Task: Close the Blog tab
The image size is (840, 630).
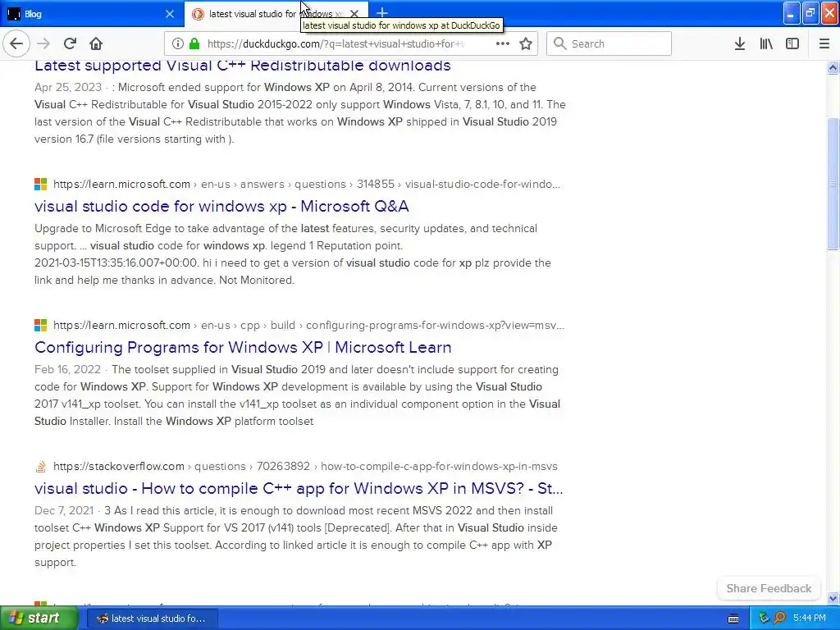Action: tap(169, 14)
